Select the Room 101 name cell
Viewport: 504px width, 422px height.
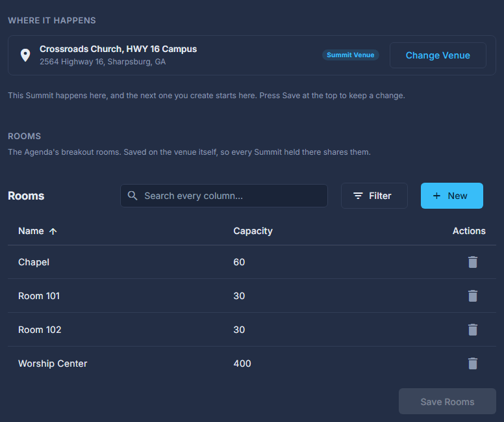coord(39,296)
